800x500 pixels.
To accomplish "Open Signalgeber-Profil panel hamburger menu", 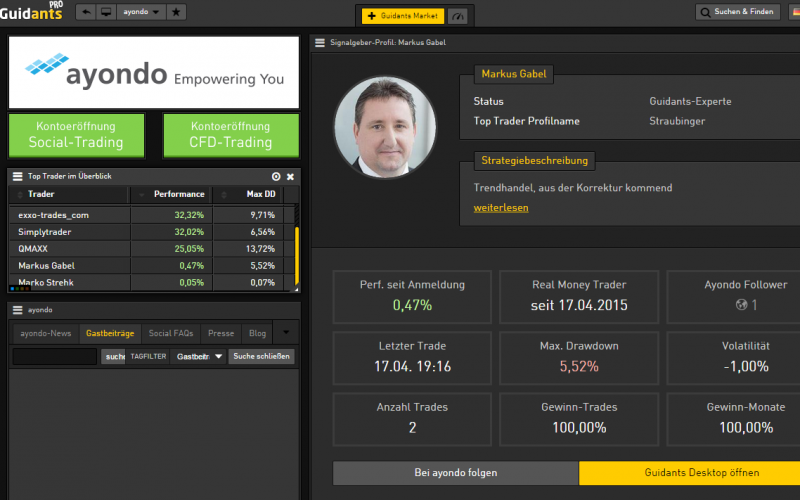I will (320, 43).
